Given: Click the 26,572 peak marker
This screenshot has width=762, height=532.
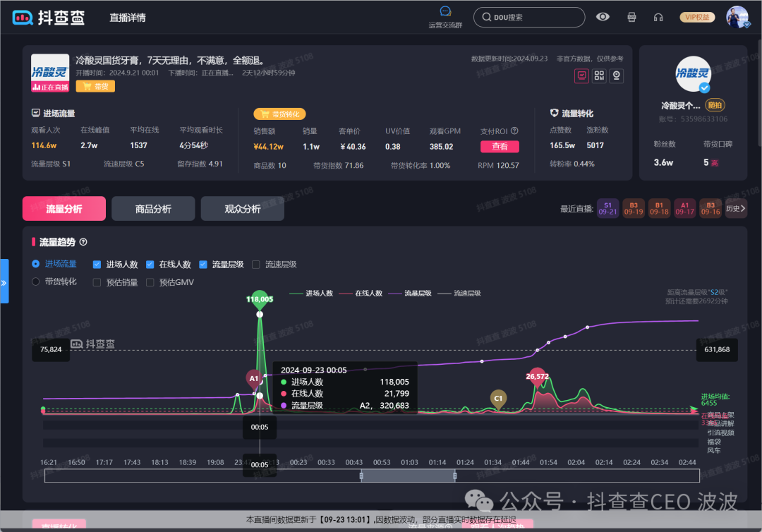Looking at the screenshot, I should 537,377.
